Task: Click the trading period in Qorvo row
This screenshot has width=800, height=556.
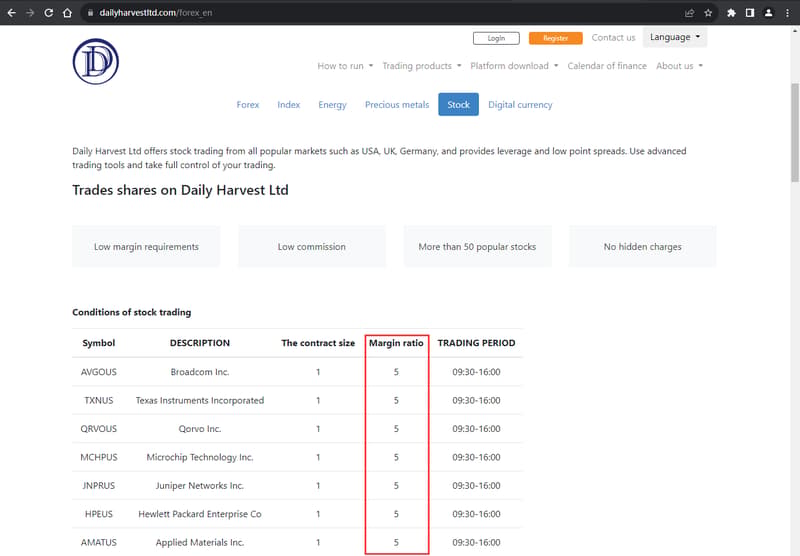Action: [476, 429]
